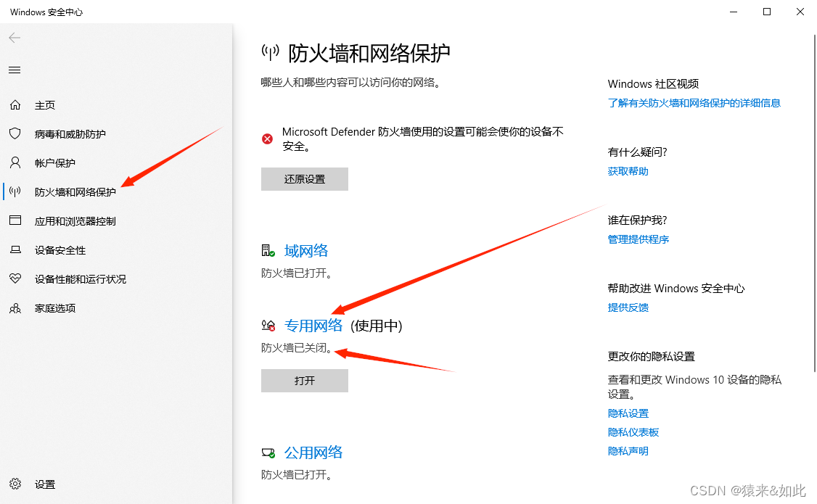Open 家庭选项 section
Screen dimensions: 817x504
54,308
